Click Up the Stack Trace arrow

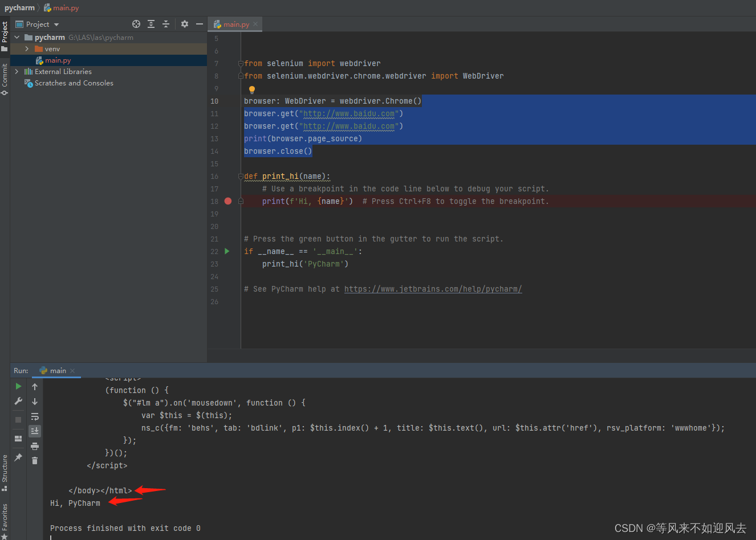coord(35,387)
